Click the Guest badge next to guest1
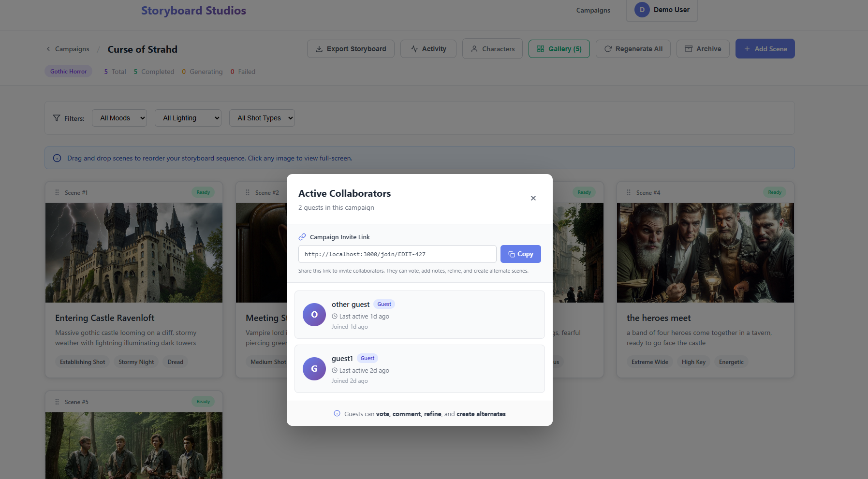The width and height of the screenshot is (868, 479). (x=368, y=358)
